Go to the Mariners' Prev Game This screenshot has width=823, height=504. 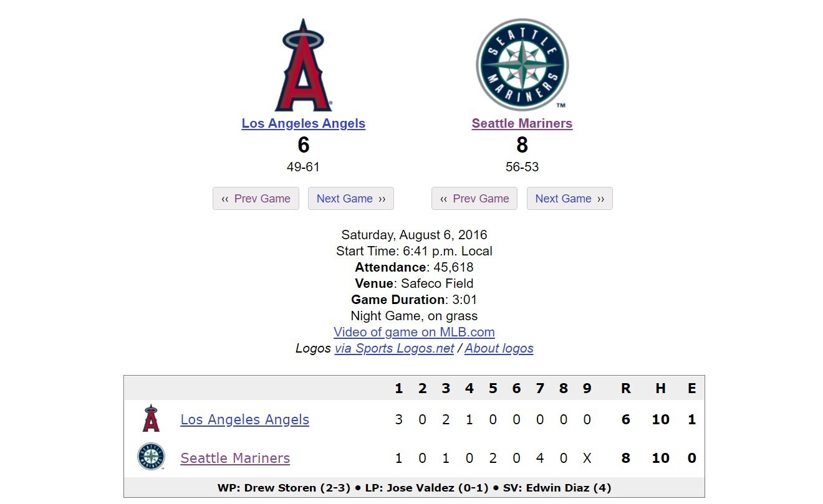pos(474,199)
